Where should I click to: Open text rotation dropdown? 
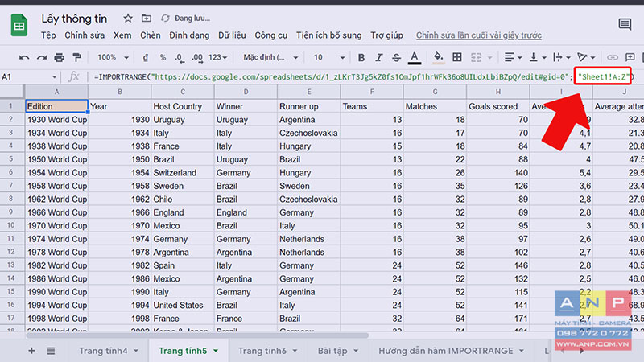click(586, 57)
